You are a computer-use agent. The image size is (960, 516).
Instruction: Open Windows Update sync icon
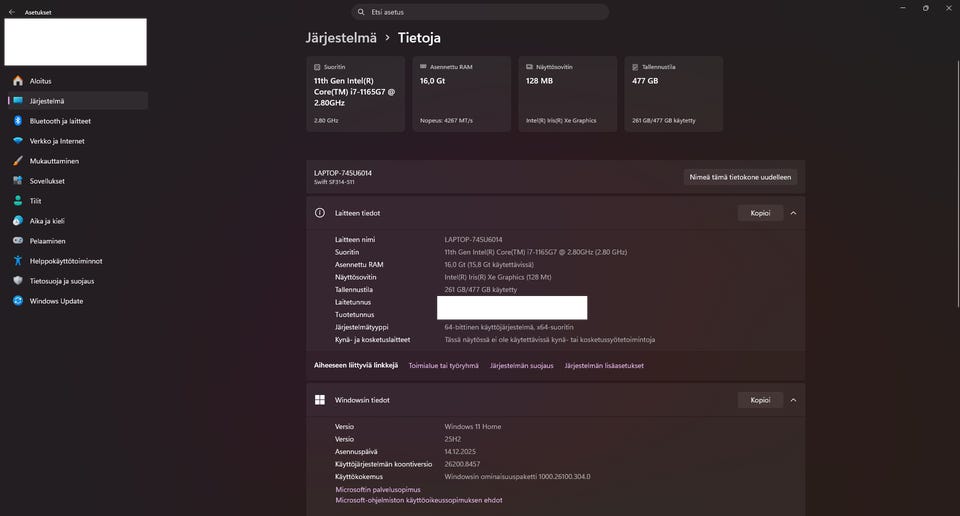(x=18, y=301)
